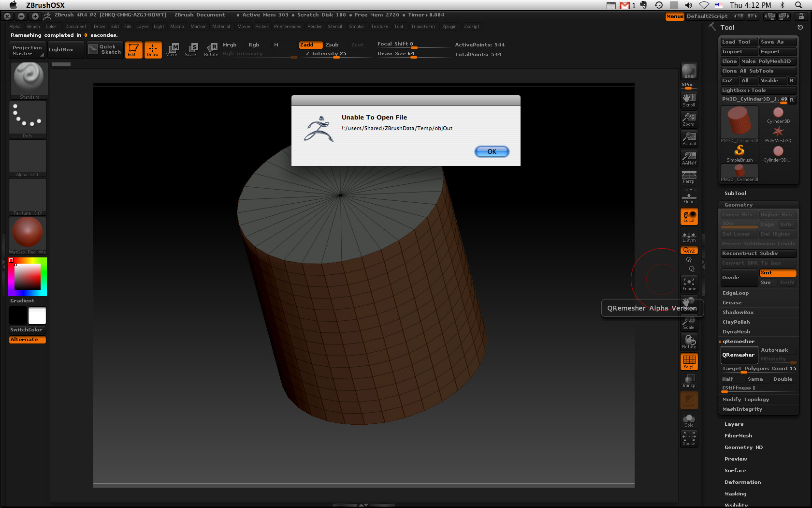
Task: Select the black secondary color swatch
Action: click(x=18, y=315)
